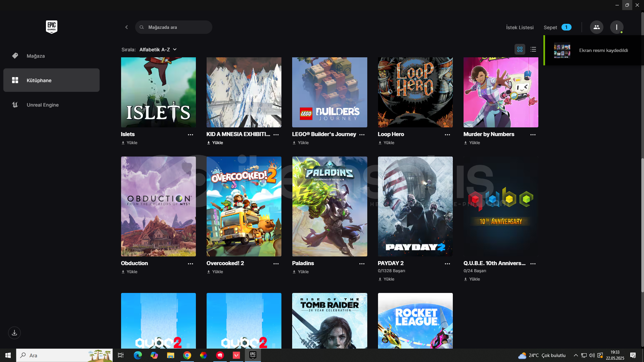Go back with the back arrow
Viewport: 644px width, 362px height.
[126, 27]
